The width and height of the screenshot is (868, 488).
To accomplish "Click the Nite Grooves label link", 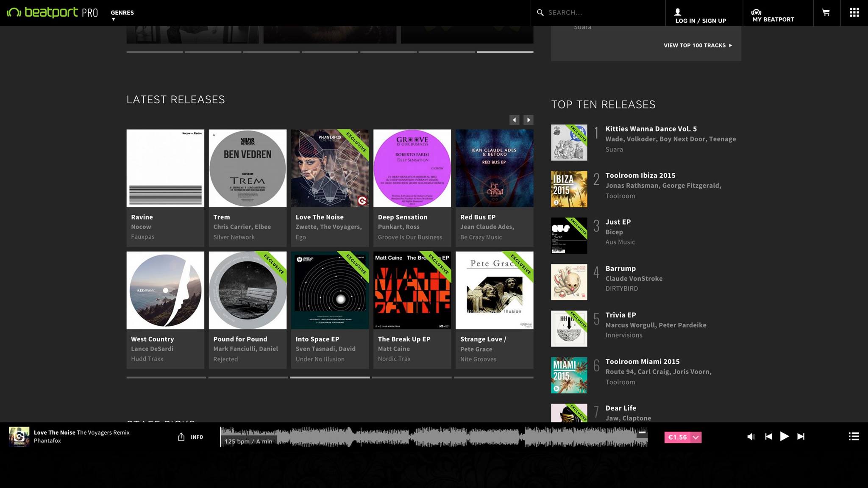I will (478, 359).
